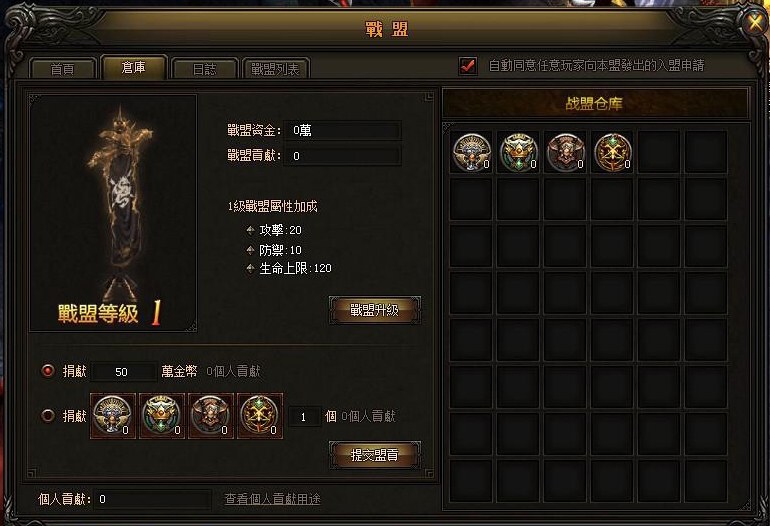Toggle auto-approve 入盟申請 checkbox
Screen dimensions: 770x526
coord(468,65)
